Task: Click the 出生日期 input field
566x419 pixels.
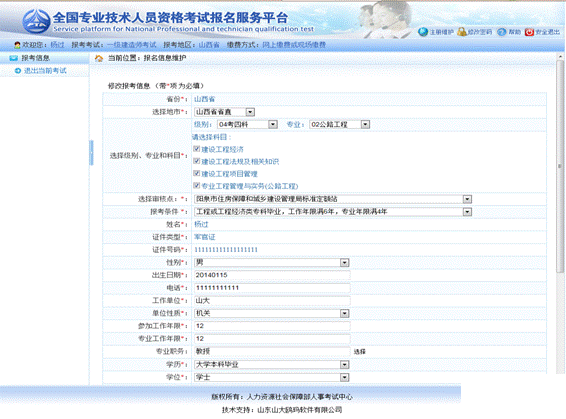Action: pyautogui.click(x=272, y=275)
